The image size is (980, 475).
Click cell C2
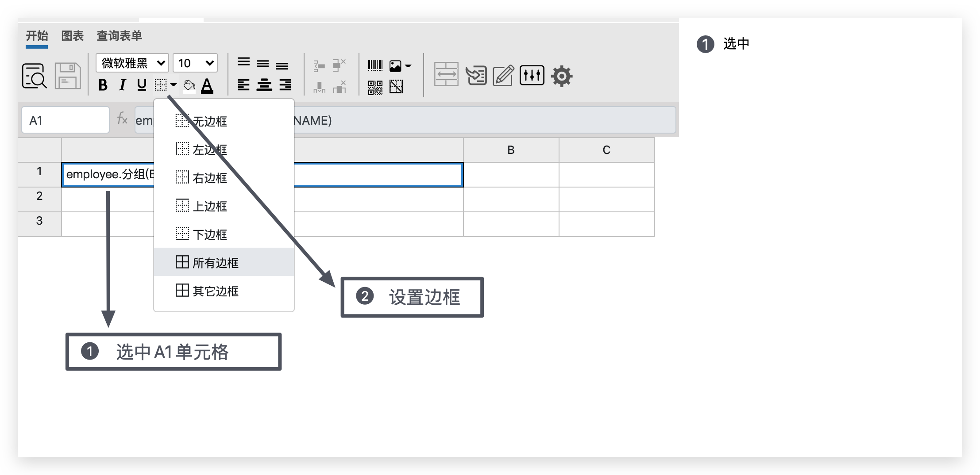pyautogui.click(x=607, y=199)
